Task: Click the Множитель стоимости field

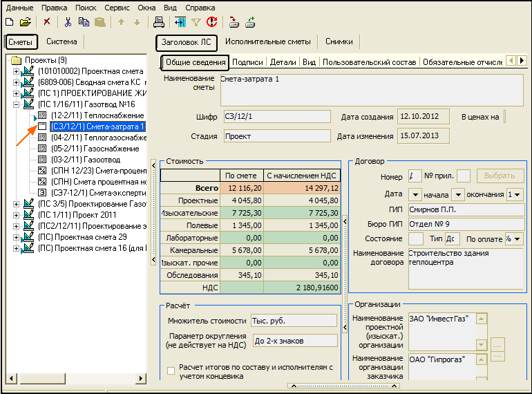Action: click(x=294, y=321)
